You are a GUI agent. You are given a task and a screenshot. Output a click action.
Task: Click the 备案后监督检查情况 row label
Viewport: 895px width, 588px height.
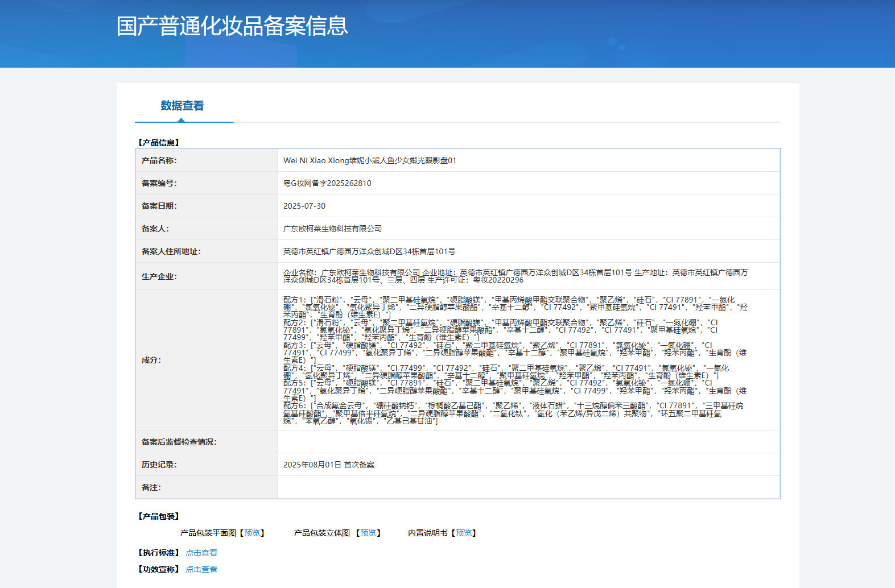pyautogui.click(x=179, y=442)
